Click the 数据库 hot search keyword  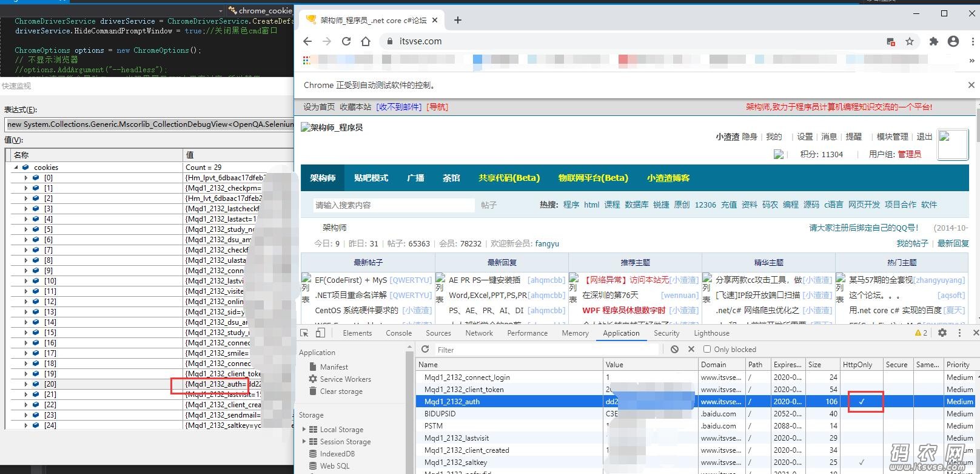pyautogui.click(x=637, y=205)
